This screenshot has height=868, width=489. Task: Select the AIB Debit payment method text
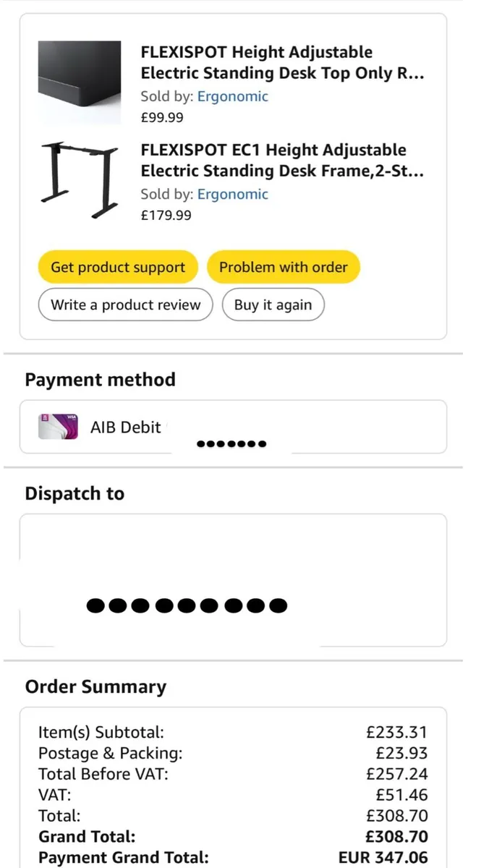pyautogui.click(x=125, y=427)
